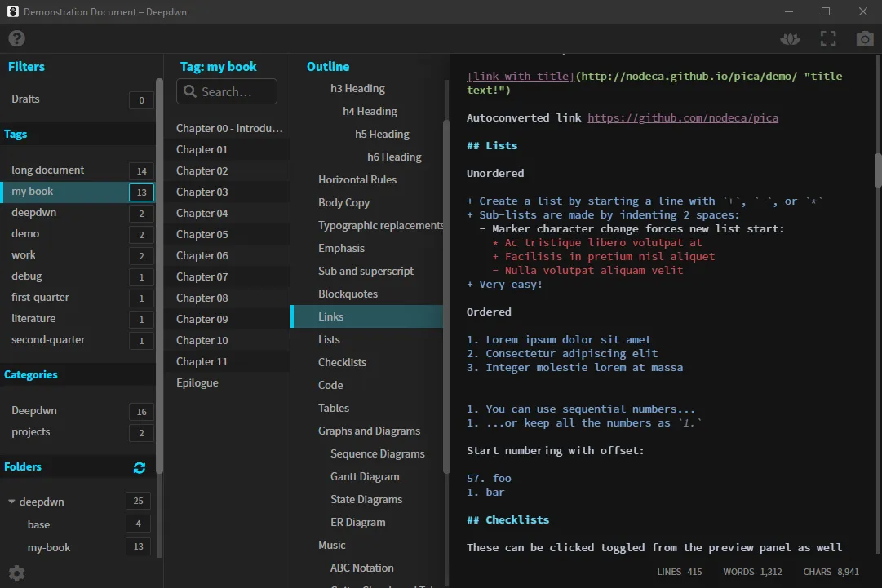882x588 pixels.
Task: Select the my-book folder
Action: [x=48, y=547]
